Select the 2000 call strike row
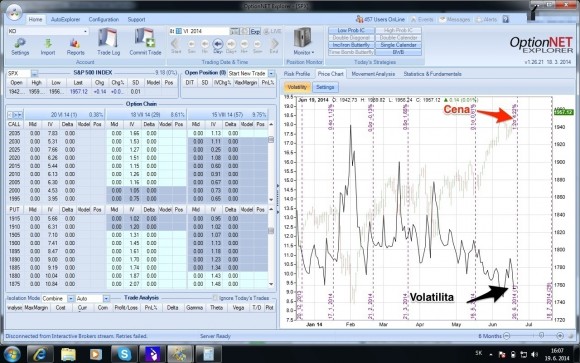 click(137, 190)
